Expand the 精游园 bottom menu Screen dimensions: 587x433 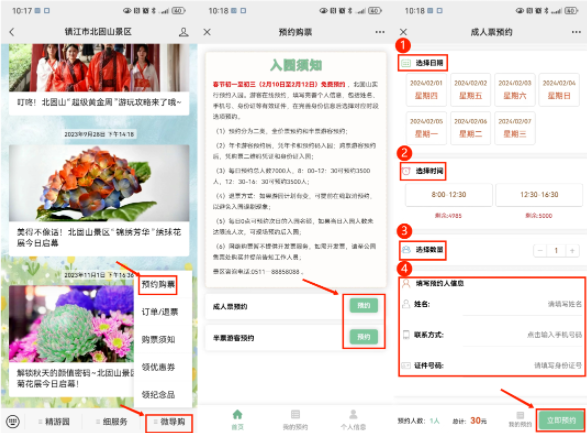54,422
